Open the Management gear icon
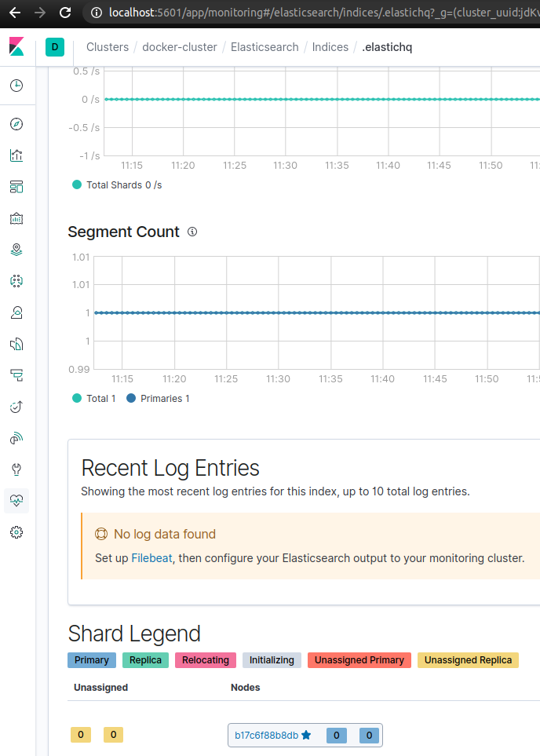This screenshot has width=540, height=756. click(16, 532)
